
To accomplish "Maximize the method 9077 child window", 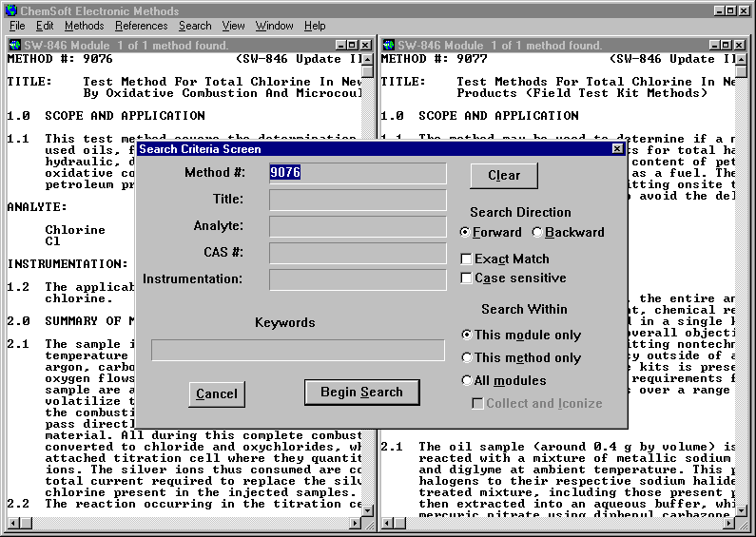I will tap(727, 46).
